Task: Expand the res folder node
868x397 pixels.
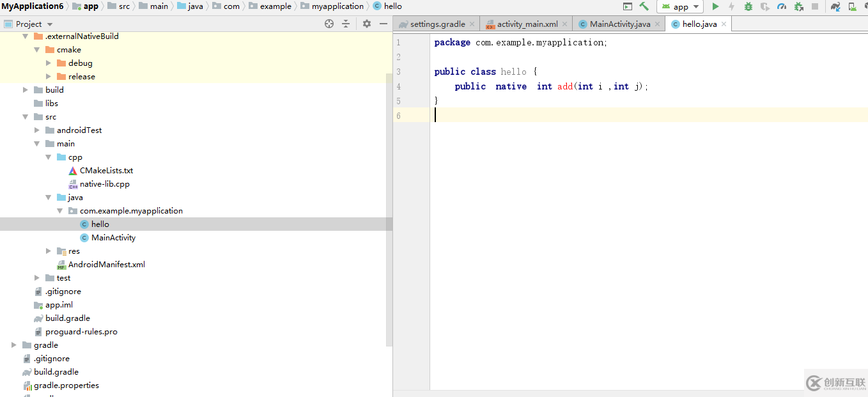Action: (x=49, y=251)
